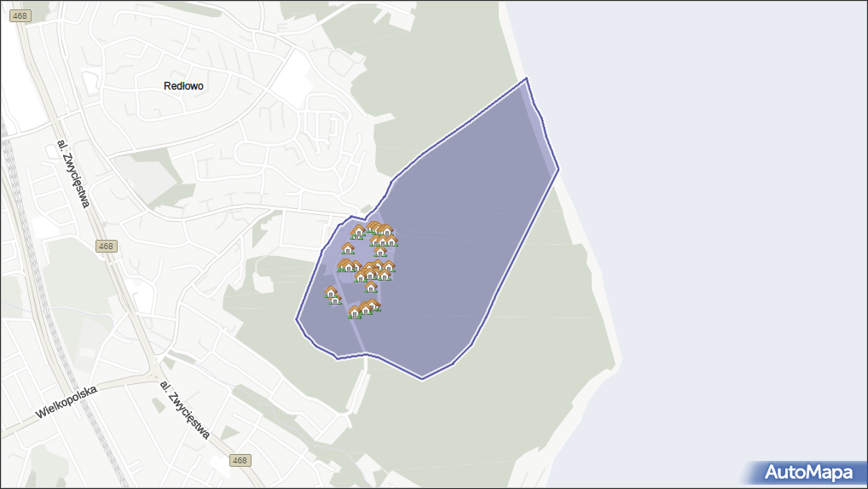The image size is (868, 489).
Task: Click the 468 road shield in the top-left corner
Action: tap(21, 16)
